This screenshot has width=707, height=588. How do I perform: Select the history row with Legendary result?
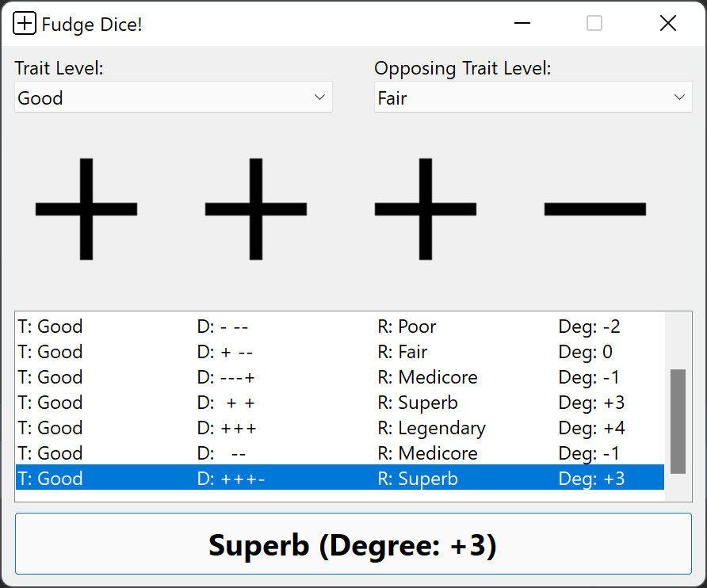click(340, 428)
